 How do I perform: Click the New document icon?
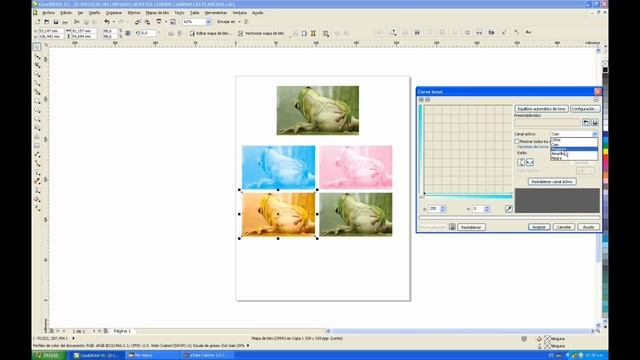(x=38, y=22)
